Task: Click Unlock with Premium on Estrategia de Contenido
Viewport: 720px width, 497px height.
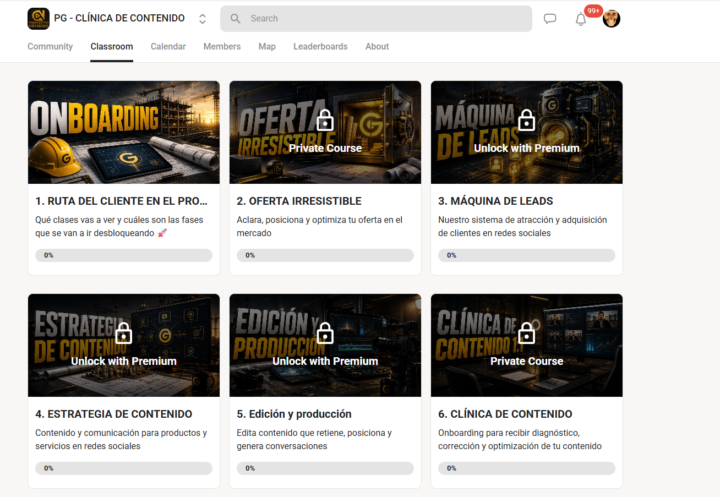Action: click(124, 361)
